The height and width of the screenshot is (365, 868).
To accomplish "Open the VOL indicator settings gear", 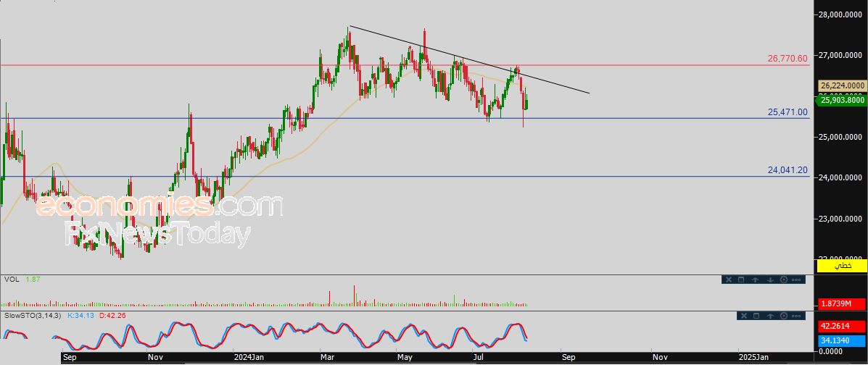I will click(784, 280).
